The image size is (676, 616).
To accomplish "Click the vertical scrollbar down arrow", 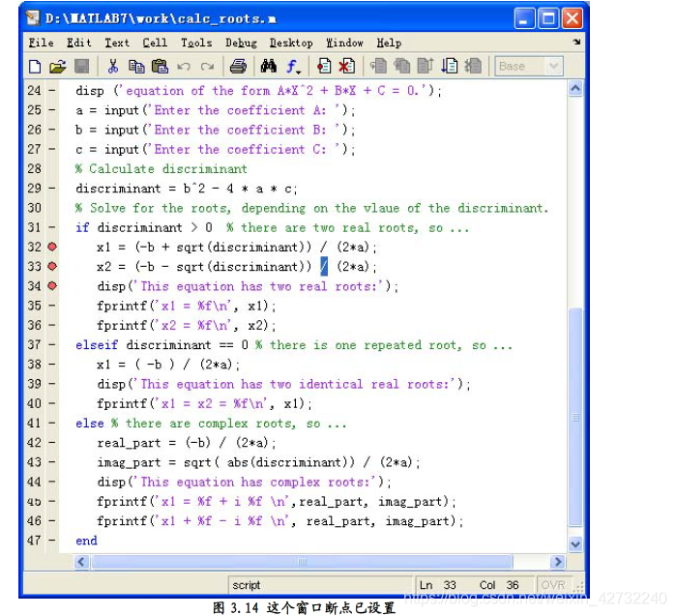I will pos(575,544).
